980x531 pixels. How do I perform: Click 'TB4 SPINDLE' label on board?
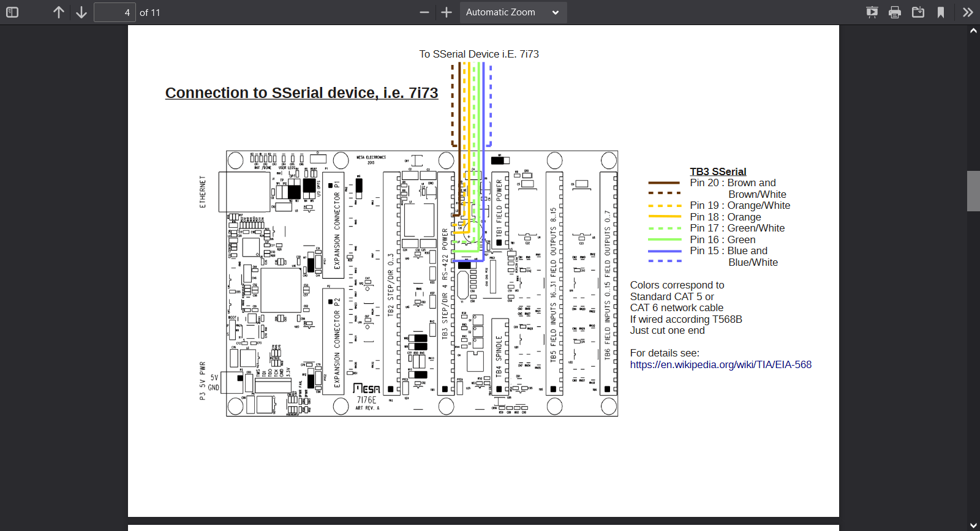[499, 356]
